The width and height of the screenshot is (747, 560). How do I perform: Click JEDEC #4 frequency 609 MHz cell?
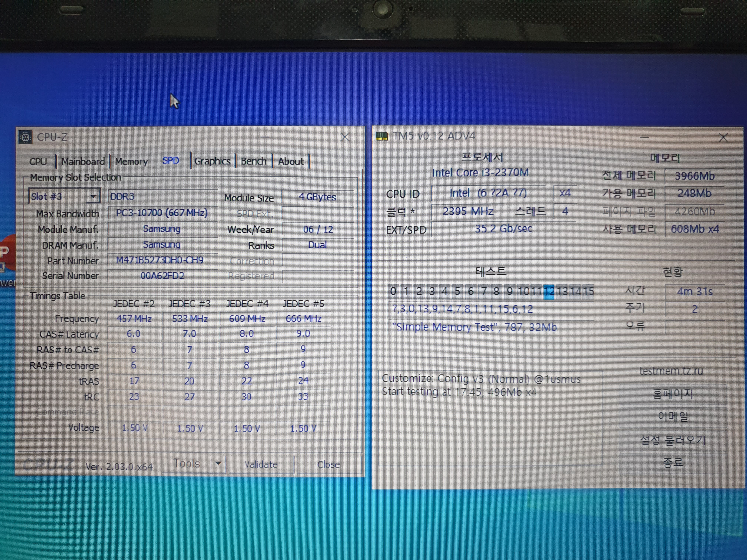tap(247, 319)
